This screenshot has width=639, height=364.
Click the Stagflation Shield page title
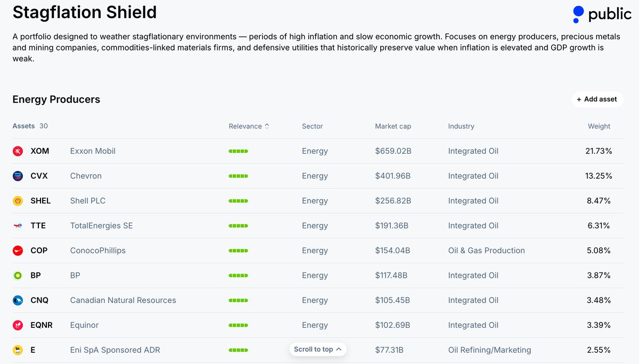[x=85, y=12]
